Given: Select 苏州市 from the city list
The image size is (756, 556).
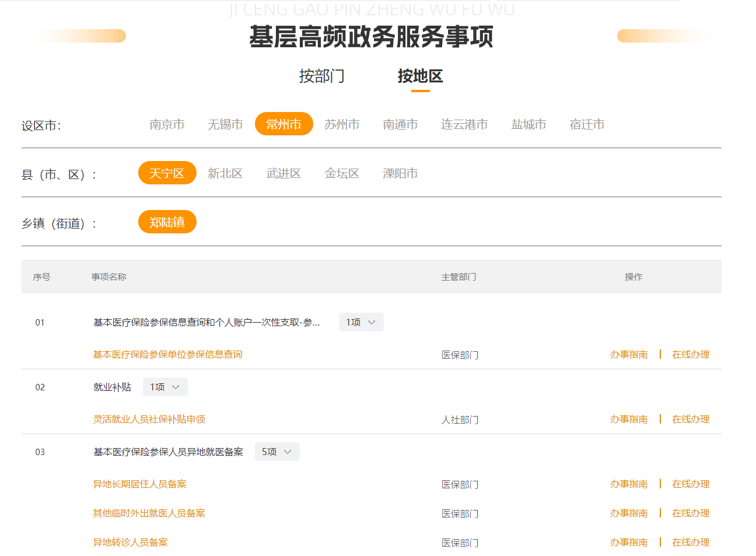Looking at the screenshot, I should click(342, 124).
